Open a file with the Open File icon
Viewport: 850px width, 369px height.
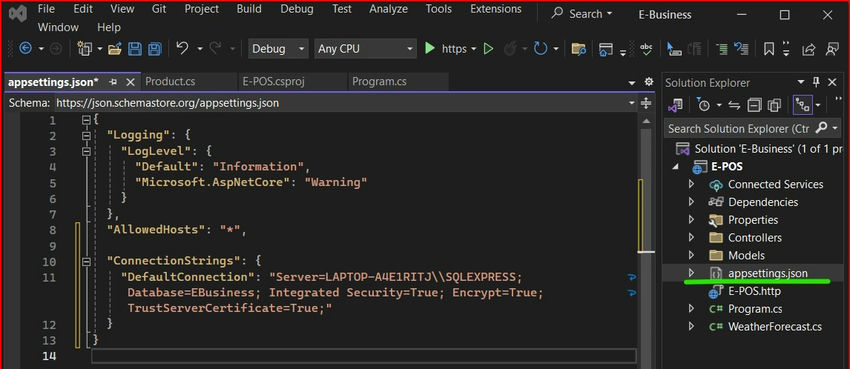[114, 49]
